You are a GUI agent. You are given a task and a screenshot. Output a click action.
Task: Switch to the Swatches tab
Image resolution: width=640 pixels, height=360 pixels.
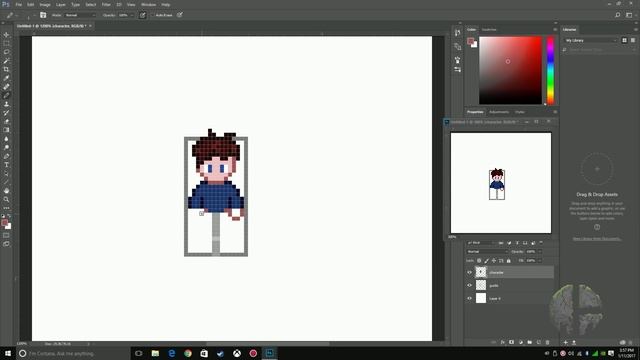pyautogui.click(x=489, y=29)
